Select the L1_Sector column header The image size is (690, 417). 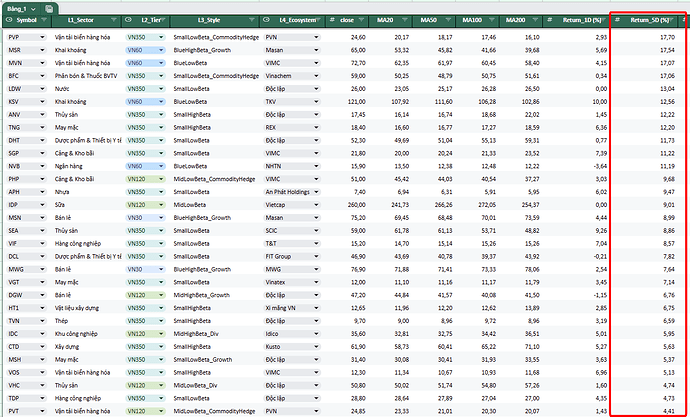tap(81, 20)
